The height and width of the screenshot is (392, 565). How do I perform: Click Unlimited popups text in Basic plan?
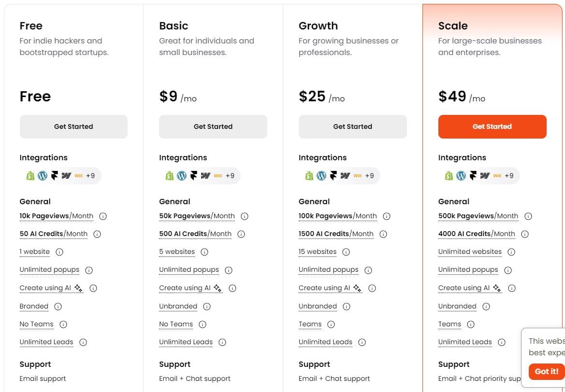(189, 270)
